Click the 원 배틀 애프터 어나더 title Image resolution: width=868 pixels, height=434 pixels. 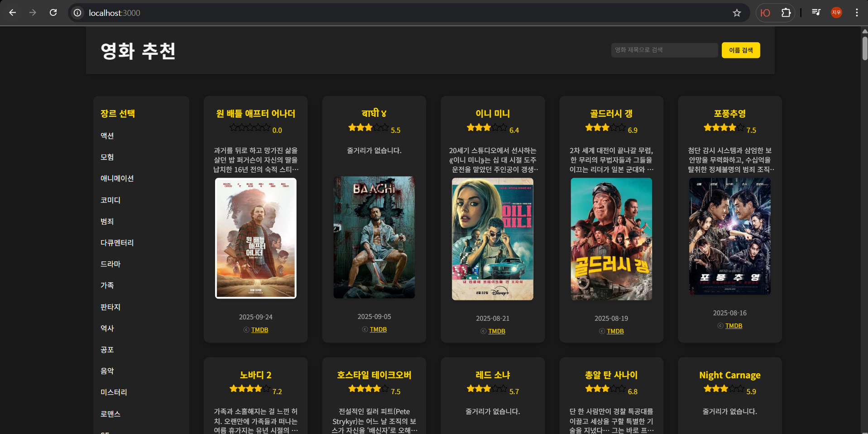[256, 114]
